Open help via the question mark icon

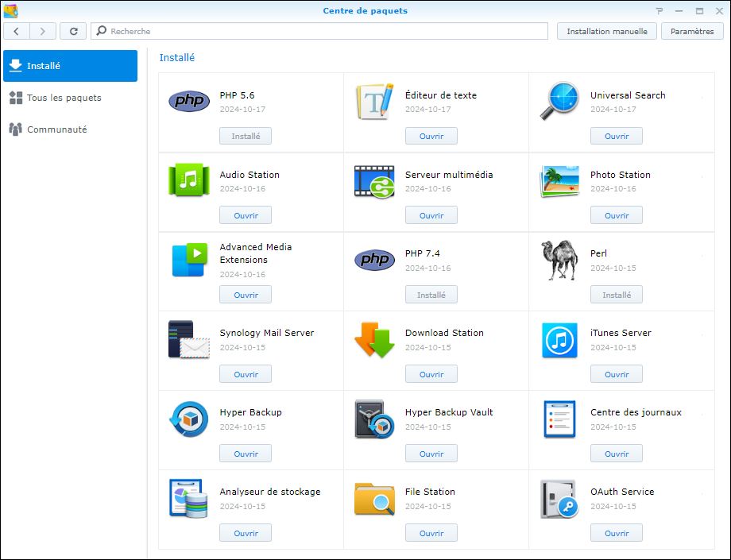659,10
